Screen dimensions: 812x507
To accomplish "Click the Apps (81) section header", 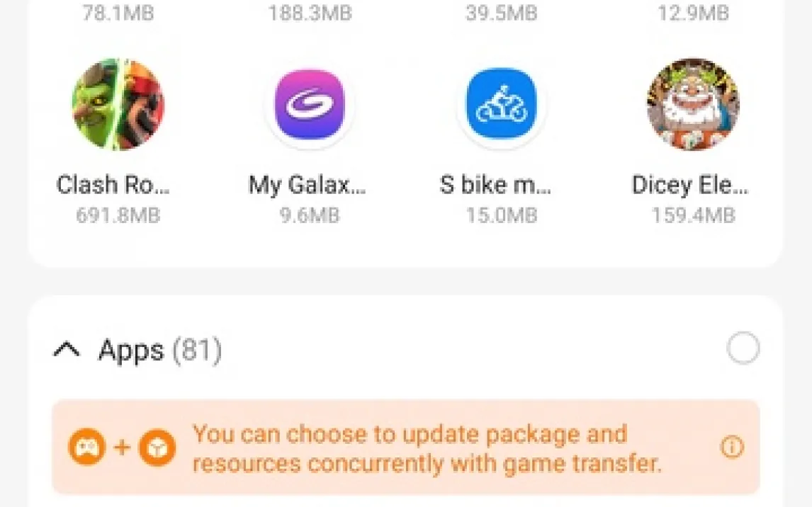I will [x=160, y=351].
